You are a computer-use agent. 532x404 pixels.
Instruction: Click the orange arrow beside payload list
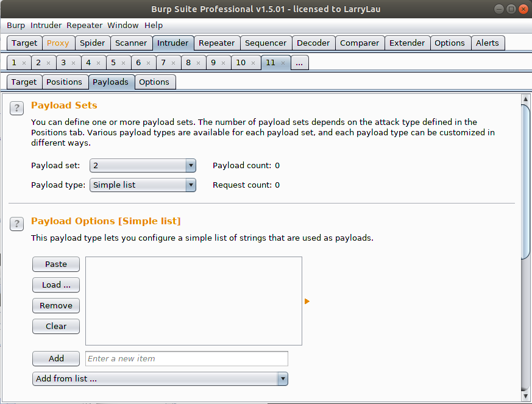[x=307, y=301]
